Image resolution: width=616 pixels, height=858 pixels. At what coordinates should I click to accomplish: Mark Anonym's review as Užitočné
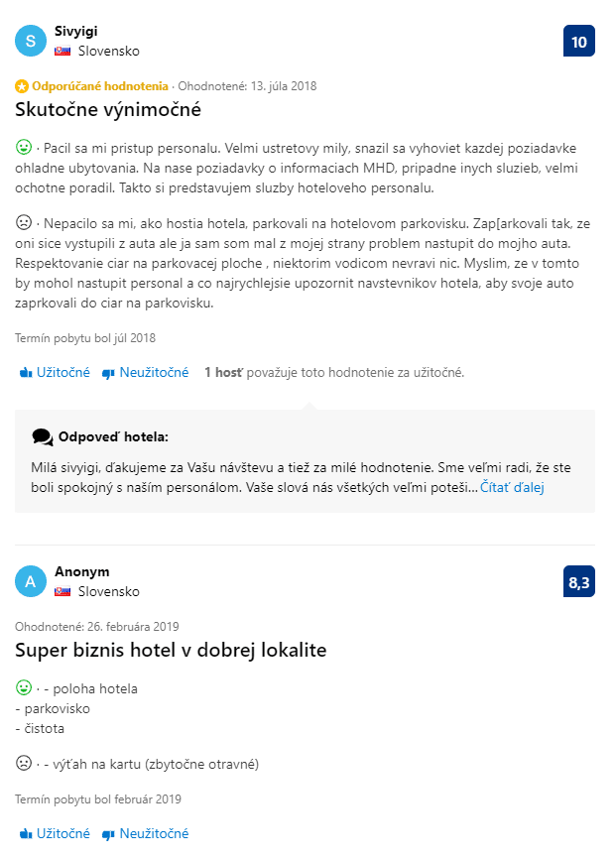[x=55, y=834]
